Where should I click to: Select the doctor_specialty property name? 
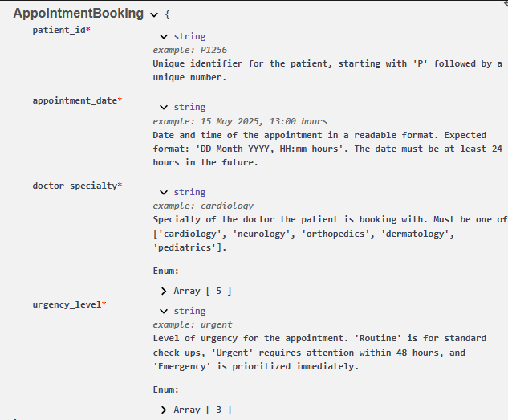pos(75,186)
